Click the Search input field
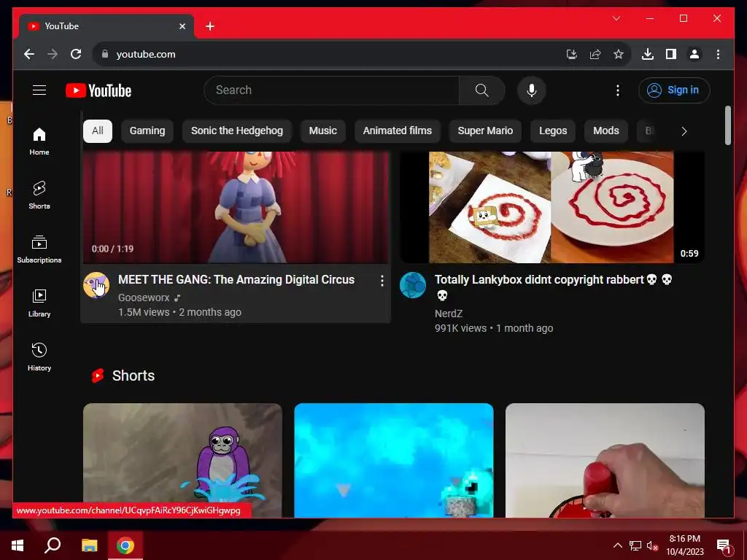747x560 pixels. (x=332, y=90)
